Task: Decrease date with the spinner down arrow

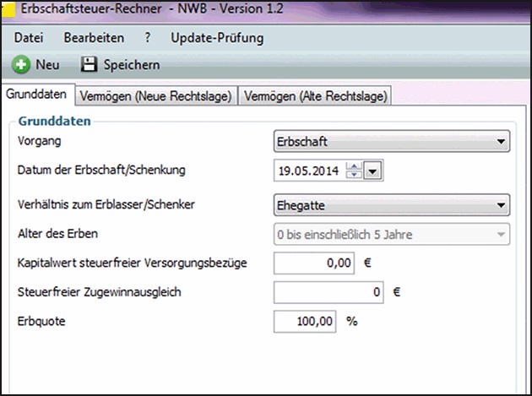Action: click(355, 175)
